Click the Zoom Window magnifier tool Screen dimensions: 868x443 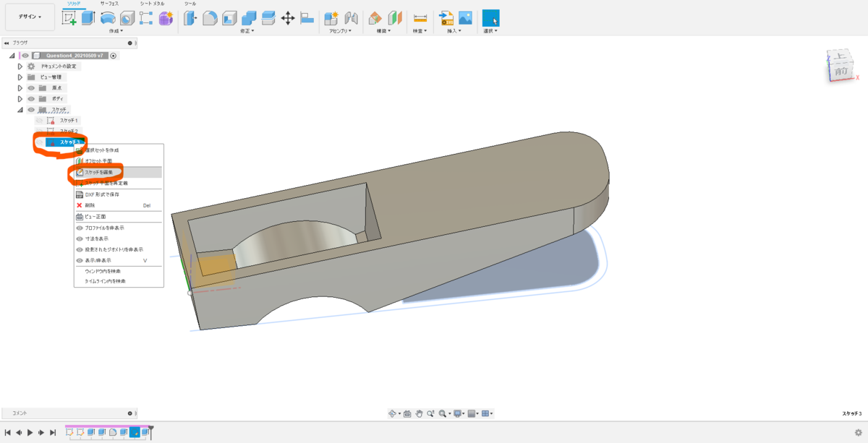[x=442, y=413]
